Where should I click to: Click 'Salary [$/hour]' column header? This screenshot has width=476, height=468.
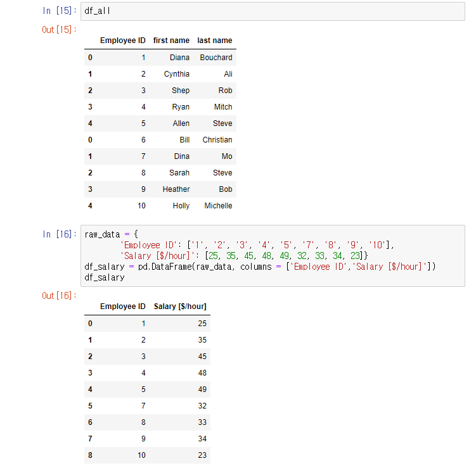click(180, 307)
